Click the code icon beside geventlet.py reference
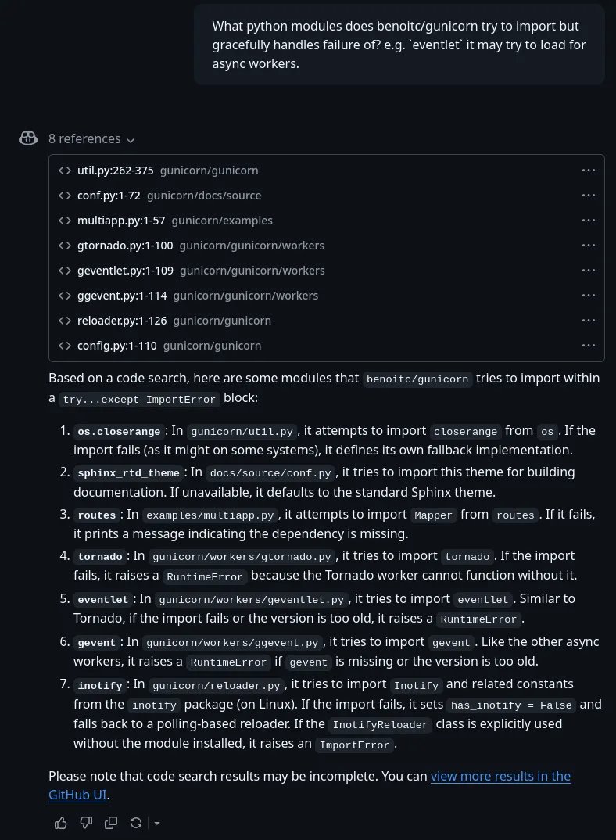 click(65, 270)
